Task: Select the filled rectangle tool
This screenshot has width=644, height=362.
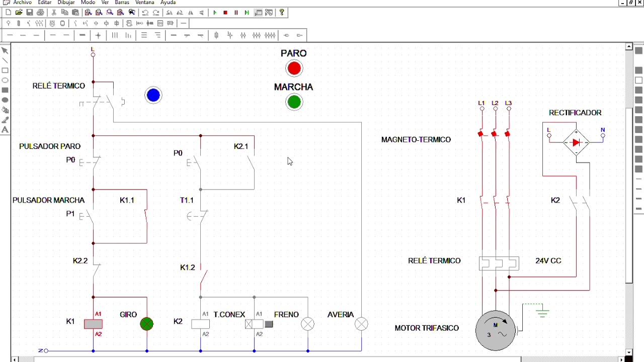Action: (5, 90)
